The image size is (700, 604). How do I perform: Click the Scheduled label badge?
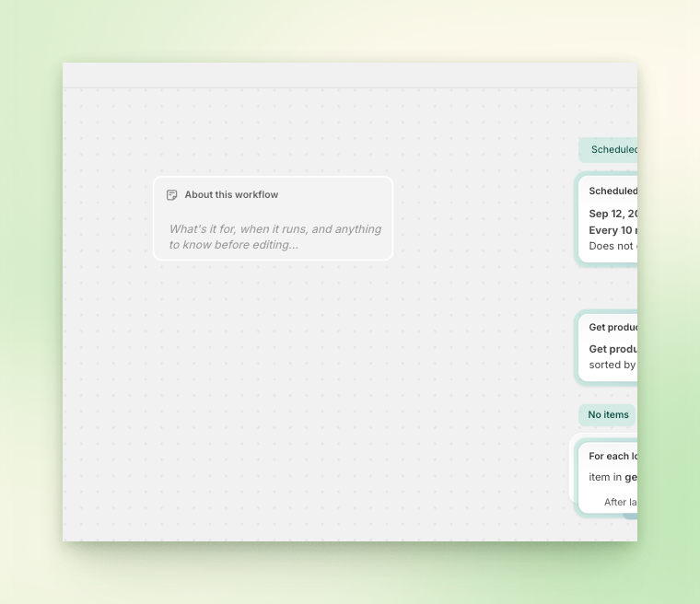pos(608,149)
